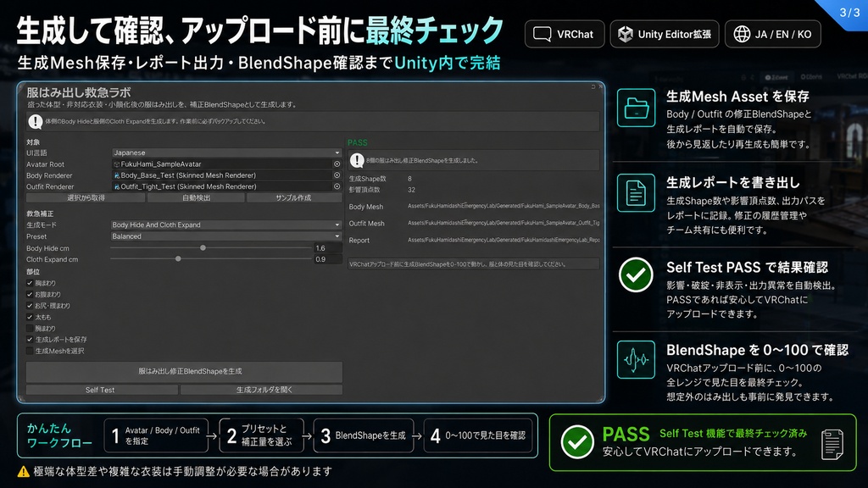Run the Self Test button
Viewport: 868px width, 488px height.
(102, 390)
